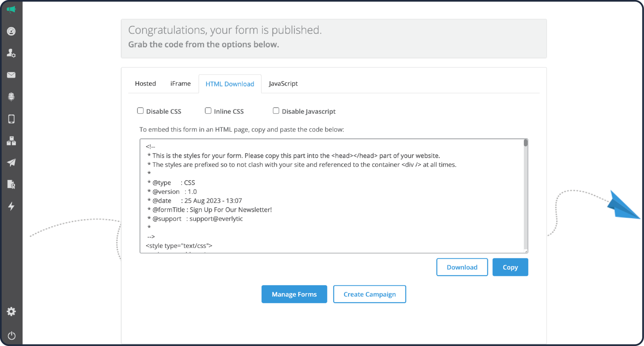Image resolution: width=644 pixels, height=346 pixels.
Task: Enable the Disable CSS checkbox
Action: 140,111
